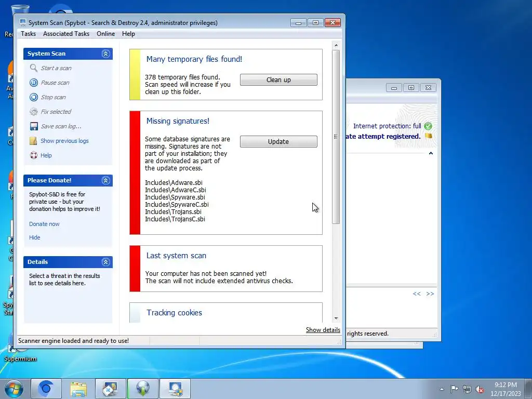Click the Includes\TrojansC.sbi line

click(x=175, y=219)
